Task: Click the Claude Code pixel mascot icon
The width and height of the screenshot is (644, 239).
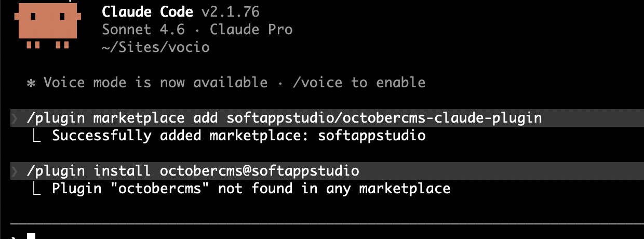Action: (48, 26)
